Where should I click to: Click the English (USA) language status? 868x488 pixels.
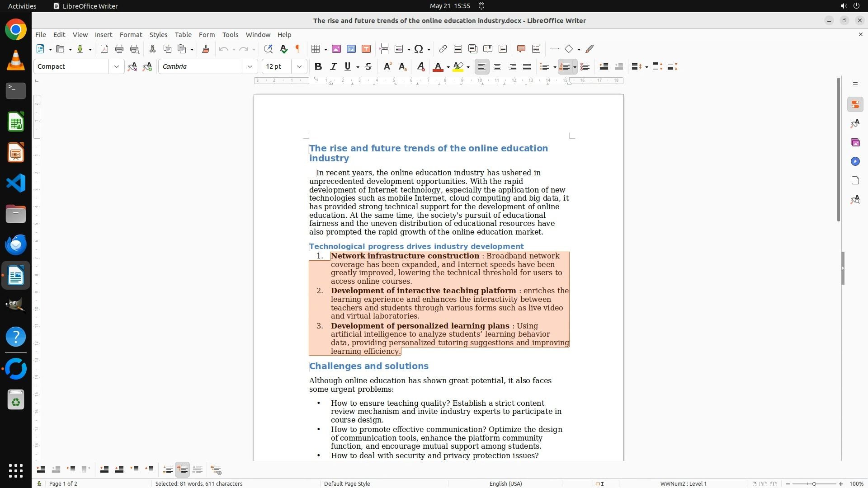click(505, 483)
